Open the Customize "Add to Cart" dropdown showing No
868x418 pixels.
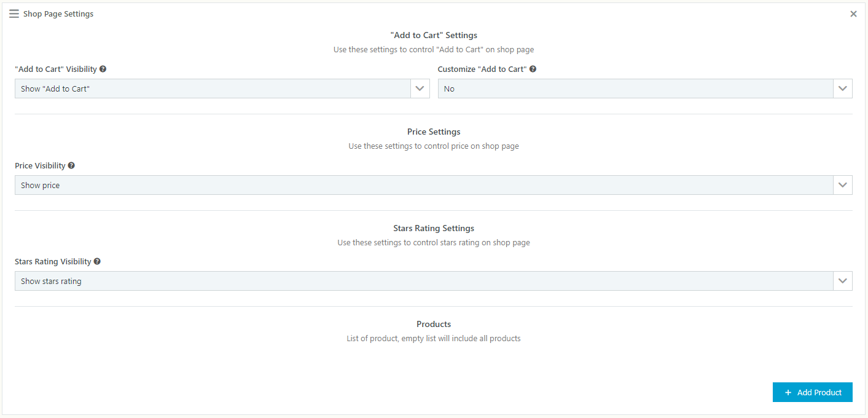pyautogui.click(x=645, y=89)
